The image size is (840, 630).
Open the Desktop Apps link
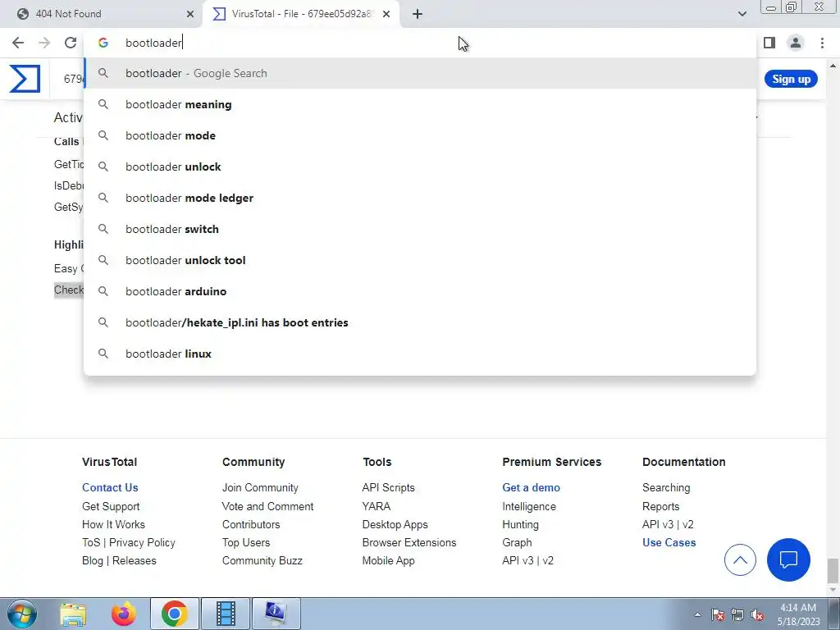(x=395, y=524)
